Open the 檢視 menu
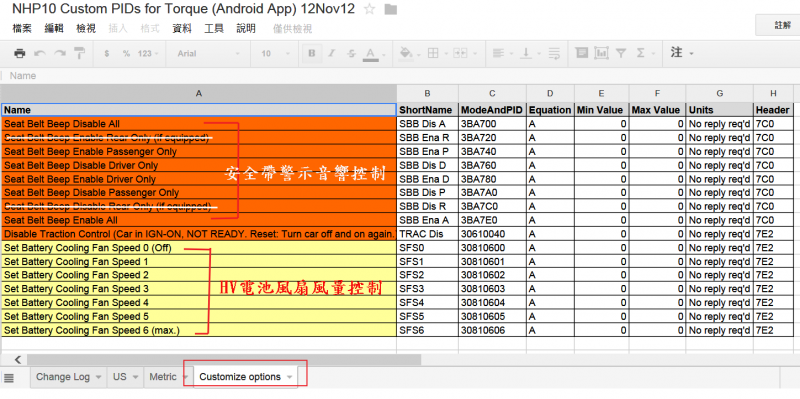800x399 pixels. 86,29
